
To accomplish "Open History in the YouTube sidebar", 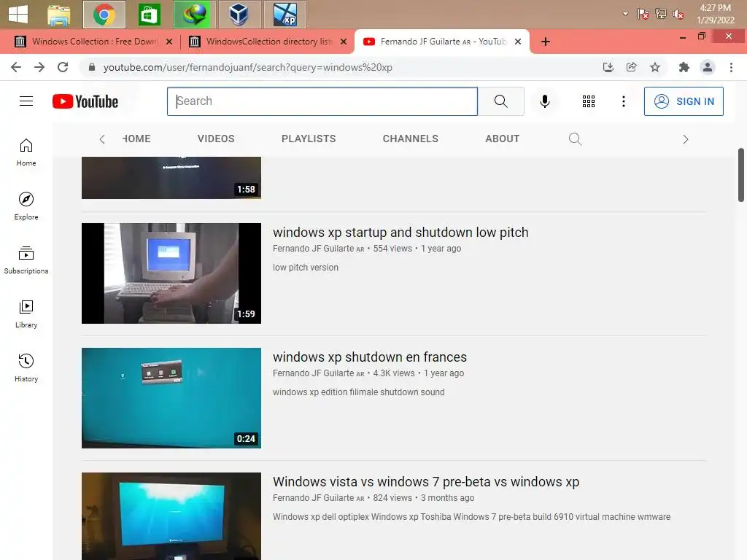I will point(26,367).
